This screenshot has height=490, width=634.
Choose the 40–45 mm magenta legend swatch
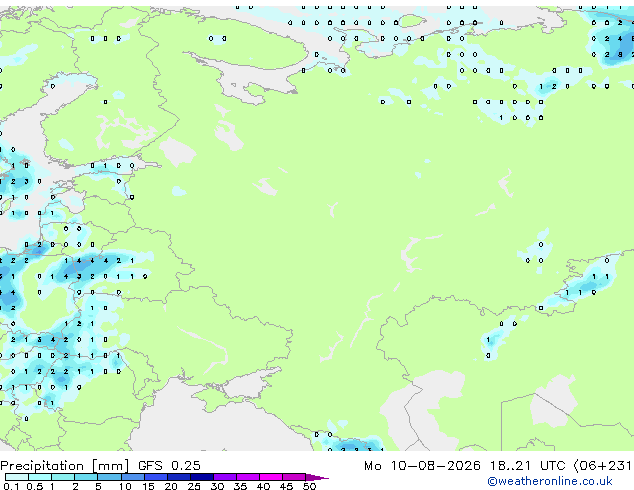[271, 477]
